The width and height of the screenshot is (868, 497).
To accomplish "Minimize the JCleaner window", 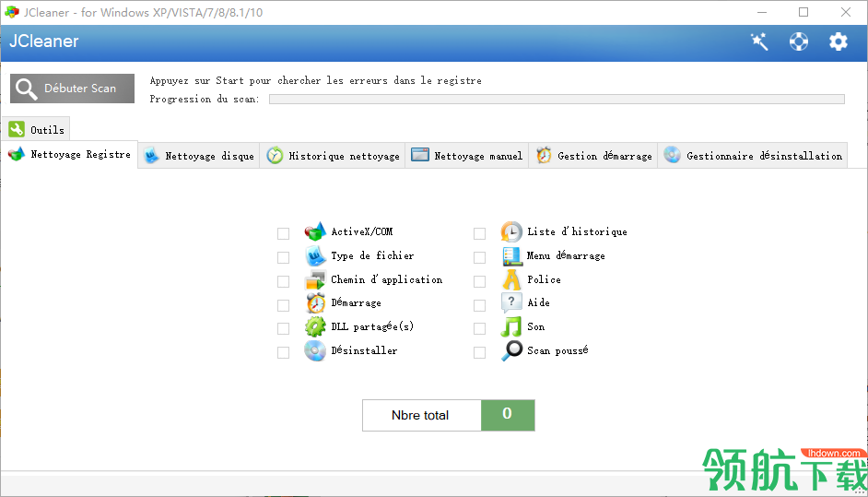I will click(x=762, y=12).
